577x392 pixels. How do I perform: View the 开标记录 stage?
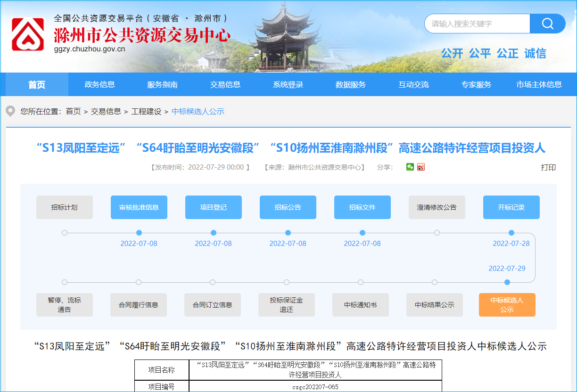511,207
